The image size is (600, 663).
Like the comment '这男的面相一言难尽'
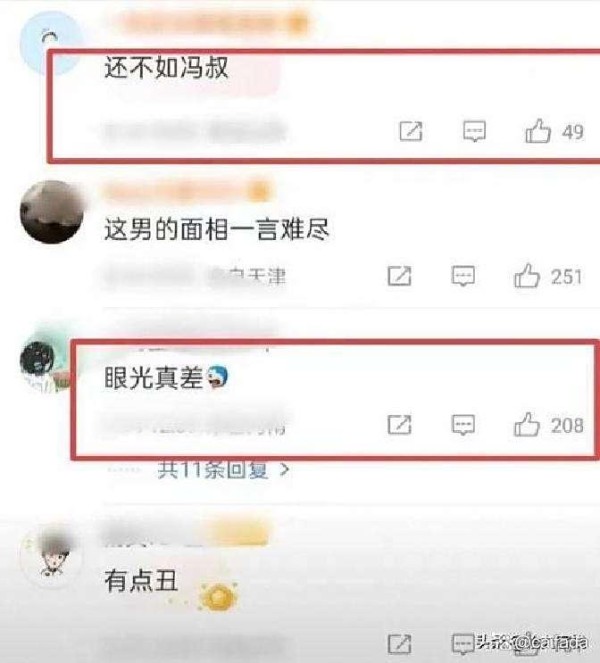click(x=526, y=276)
